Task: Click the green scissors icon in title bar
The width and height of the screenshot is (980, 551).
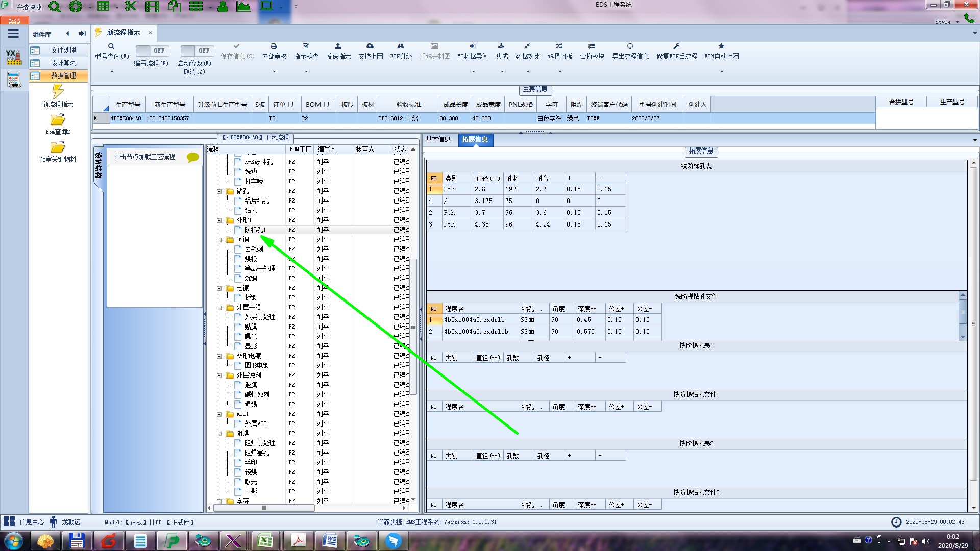Action: pyautogui.click(x=131, y=7)
